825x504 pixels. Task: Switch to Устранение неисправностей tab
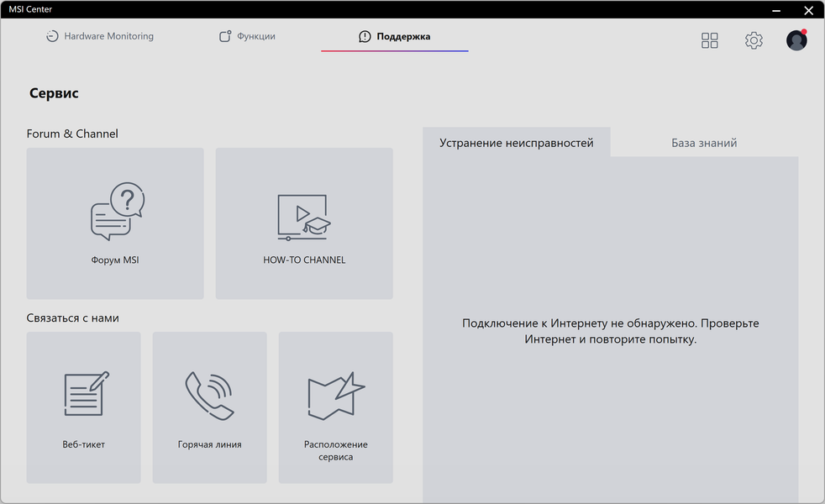pyautogui.click(x=517, y=143)
